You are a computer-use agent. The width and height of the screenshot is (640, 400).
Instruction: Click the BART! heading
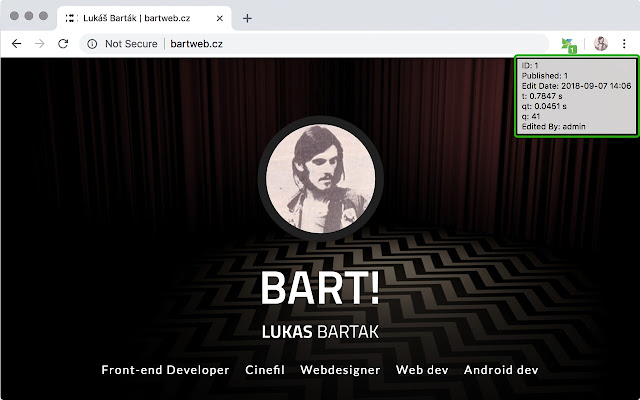coord(320,288)
